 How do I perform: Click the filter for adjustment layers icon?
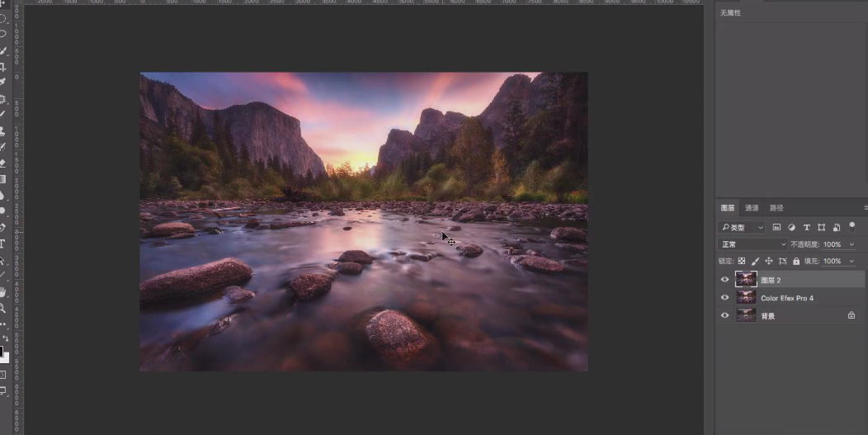pyautogui.click(x=791, y=227)
